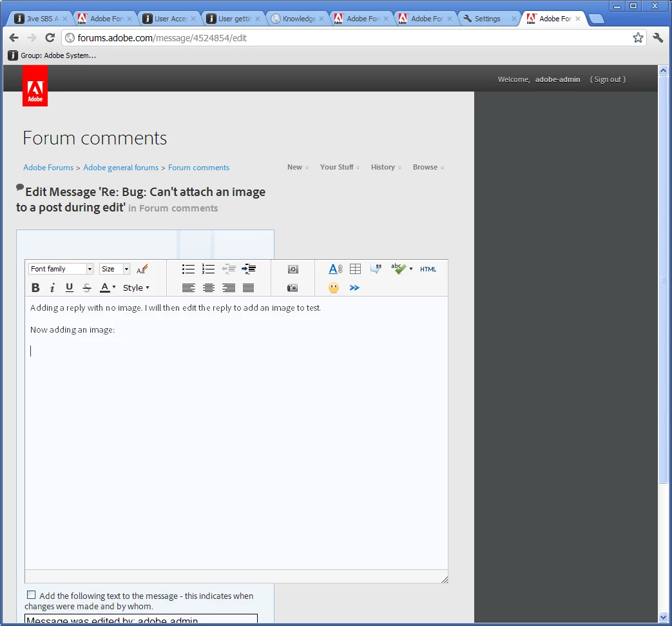Run the spell checker
The image size is (672, 626).
point(398,269)
